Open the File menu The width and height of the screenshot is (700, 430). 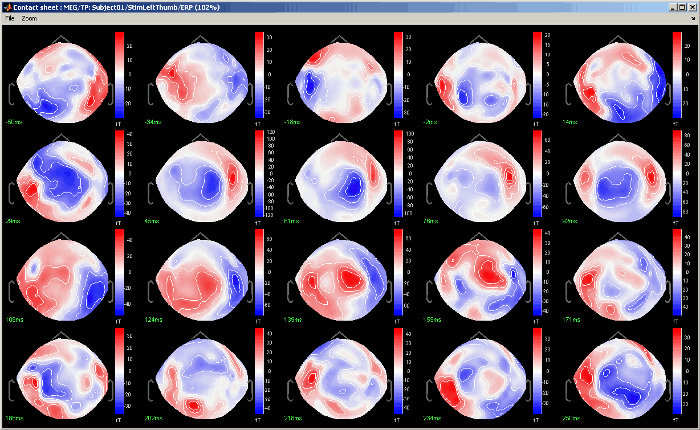tap(8, 19)
